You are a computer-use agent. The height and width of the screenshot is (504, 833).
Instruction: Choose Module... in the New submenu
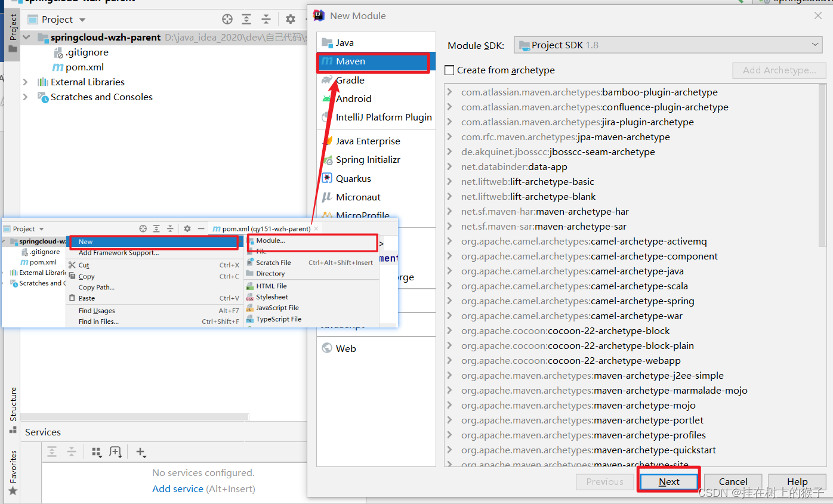pos(312,241)
